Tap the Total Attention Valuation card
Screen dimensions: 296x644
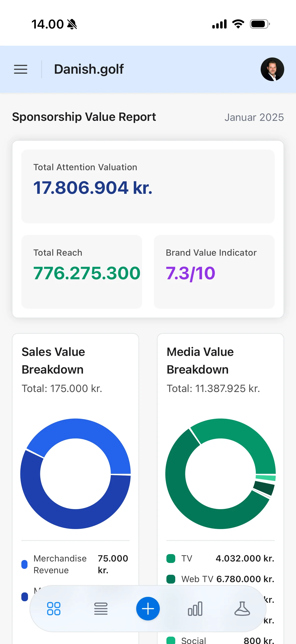tap(148, 186)
